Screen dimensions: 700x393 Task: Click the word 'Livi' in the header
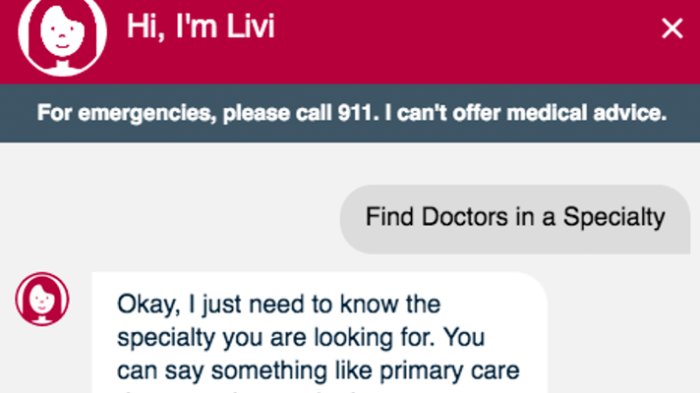point(250,26)
